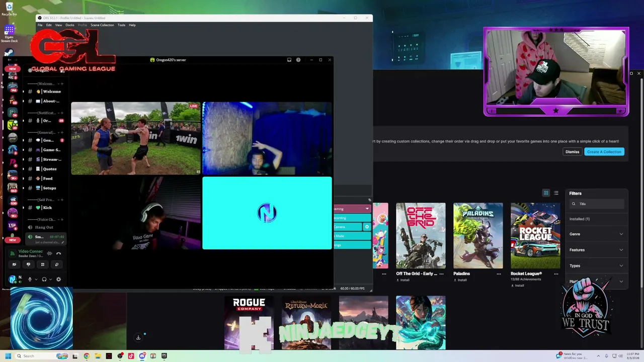Open TikTok from the taskbar
Viewport: 644px width, 362px height.
[131, 356]
